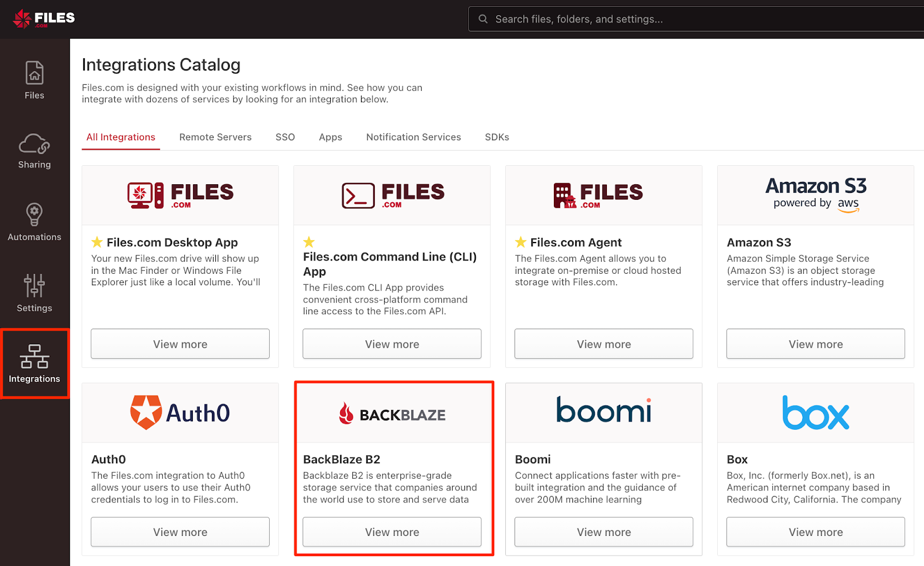Click the Box logo

click(x=816, y=412)
